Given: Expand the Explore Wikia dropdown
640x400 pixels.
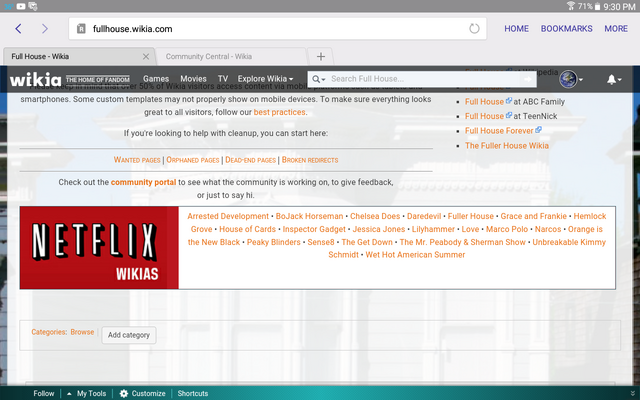Looking at the screenshot, I should pyautogui.click(x=265, y=79).
